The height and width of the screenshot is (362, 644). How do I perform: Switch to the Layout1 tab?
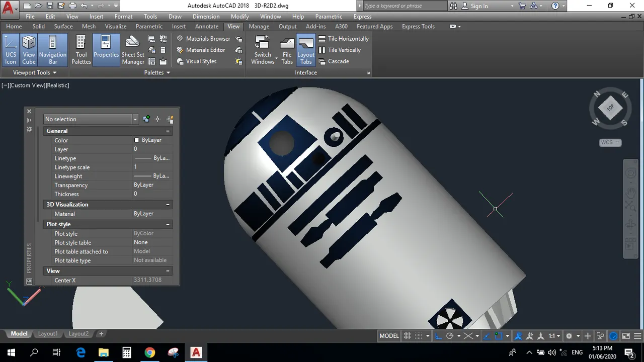tap(48, 334)
